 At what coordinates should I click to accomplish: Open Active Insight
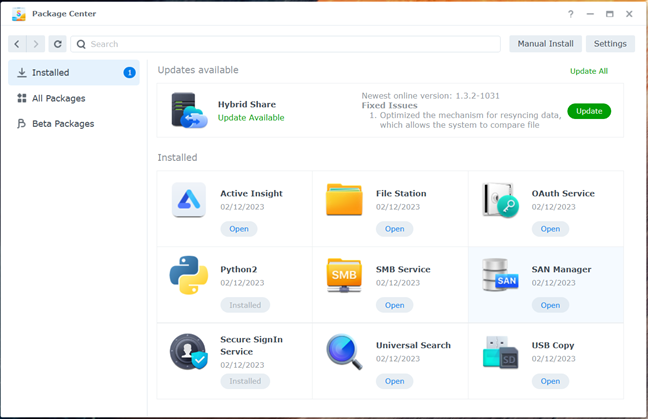pos(239,229)
